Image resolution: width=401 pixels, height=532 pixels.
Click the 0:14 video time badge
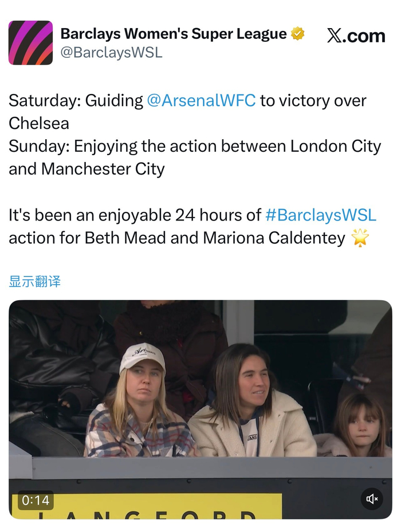(36, 500)
